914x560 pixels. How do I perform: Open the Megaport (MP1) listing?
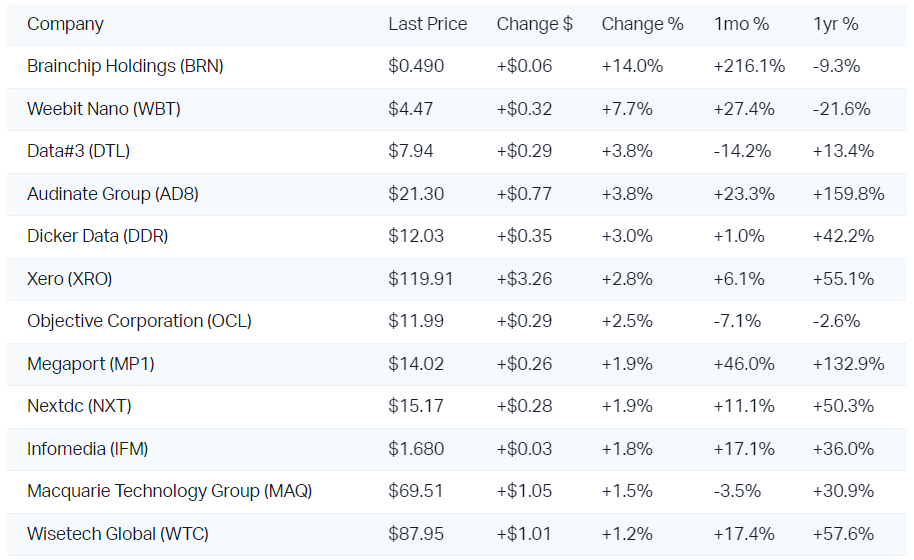(91, 364)
